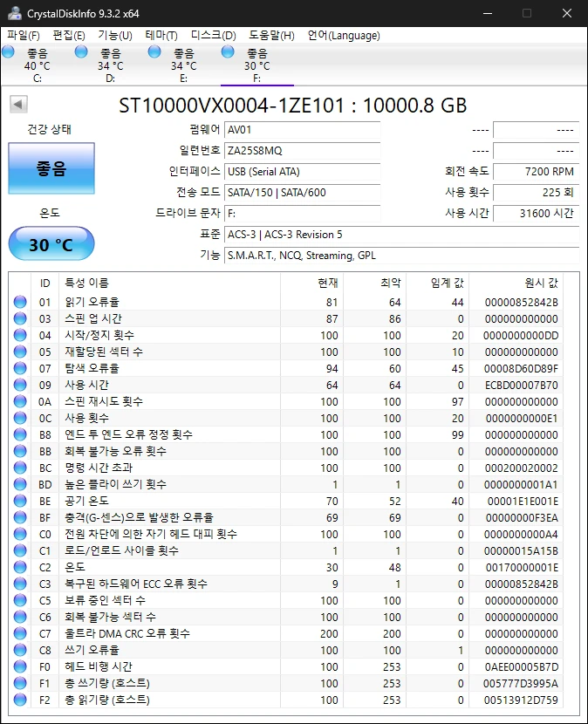Minimize the CrystalDiskInfo window

tap(488, 13)
